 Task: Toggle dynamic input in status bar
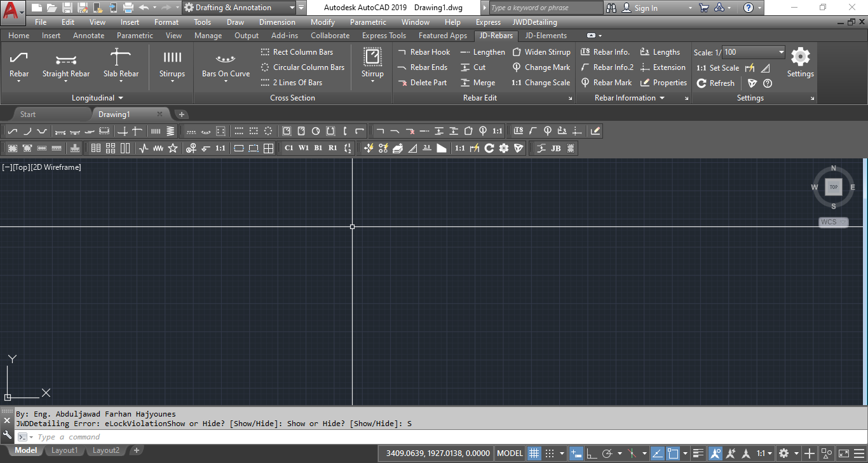(576, 453)
